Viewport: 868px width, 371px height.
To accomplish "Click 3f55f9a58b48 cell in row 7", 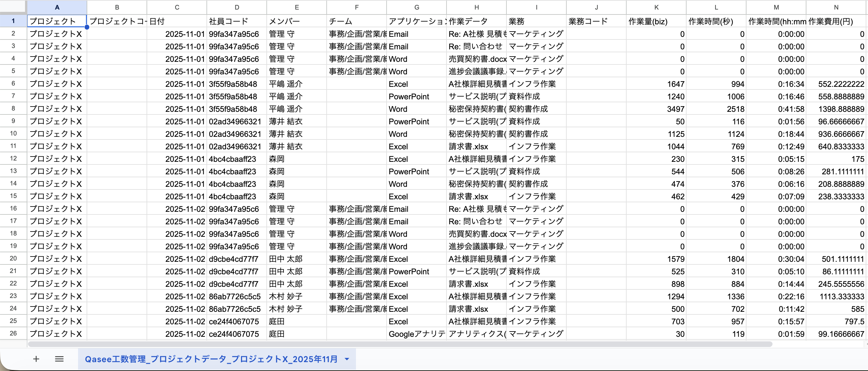I will point(237,96).
